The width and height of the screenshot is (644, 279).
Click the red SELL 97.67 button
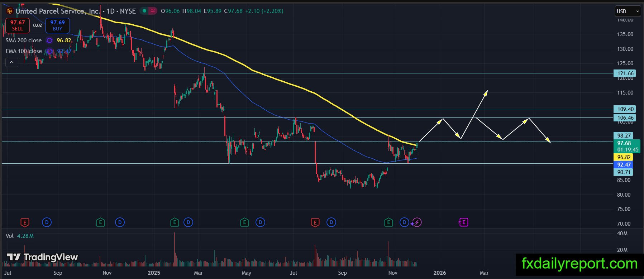coord(18,25)
